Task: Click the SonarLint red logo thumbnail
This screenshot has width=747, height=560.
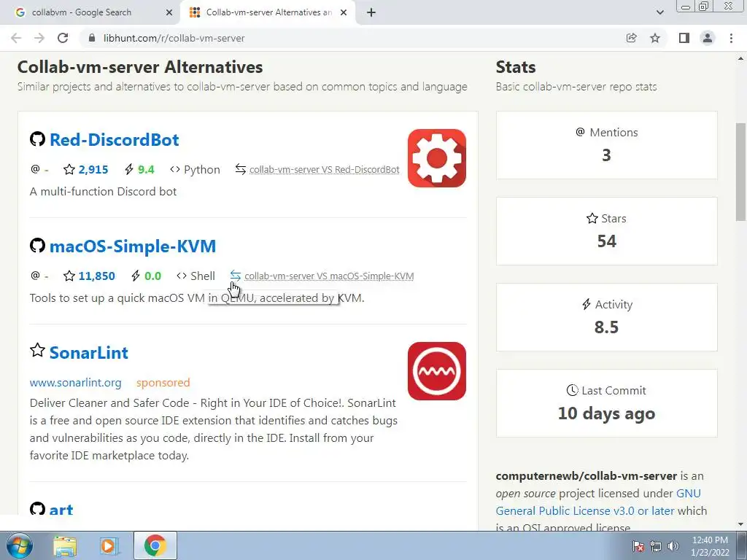Action: (x=437, y=371)
